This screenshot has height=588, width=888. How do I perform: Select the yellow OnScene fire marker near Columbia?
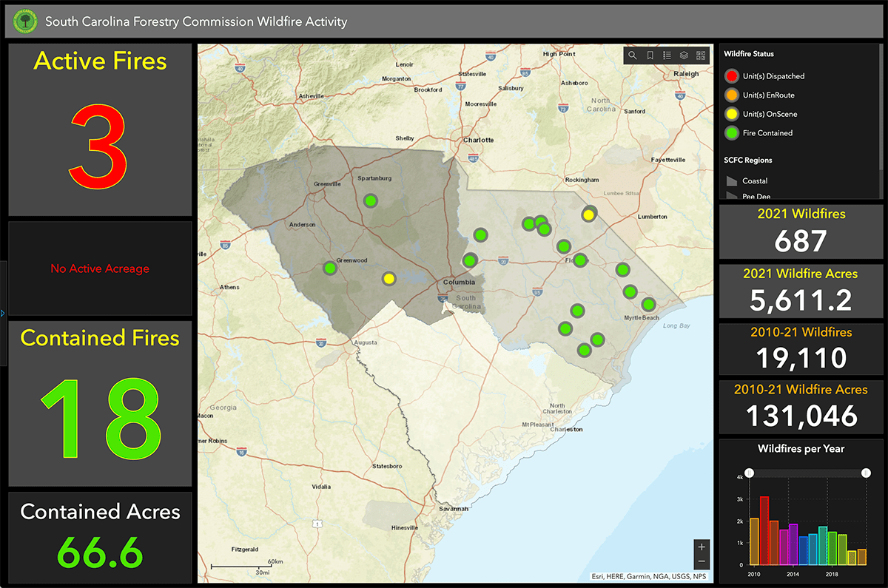390,280
